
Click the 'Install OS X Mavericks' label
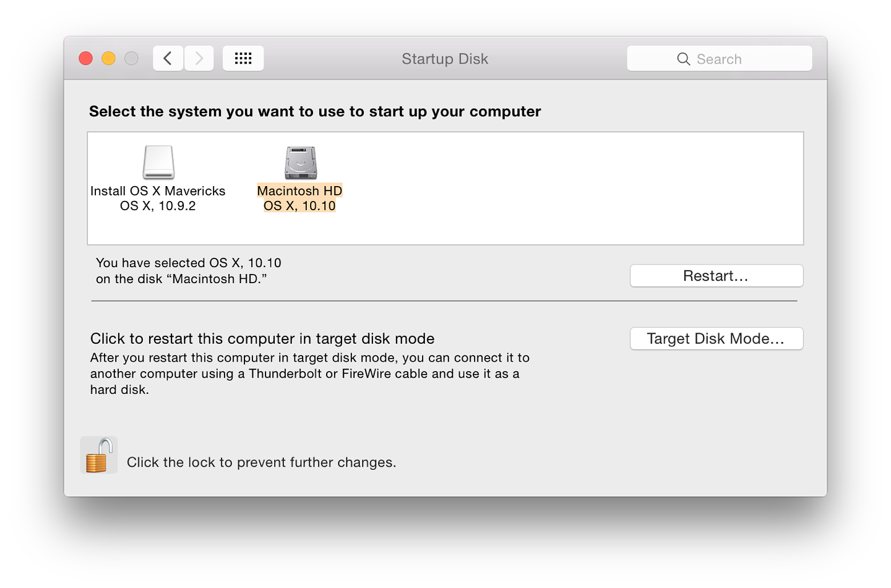158,191
